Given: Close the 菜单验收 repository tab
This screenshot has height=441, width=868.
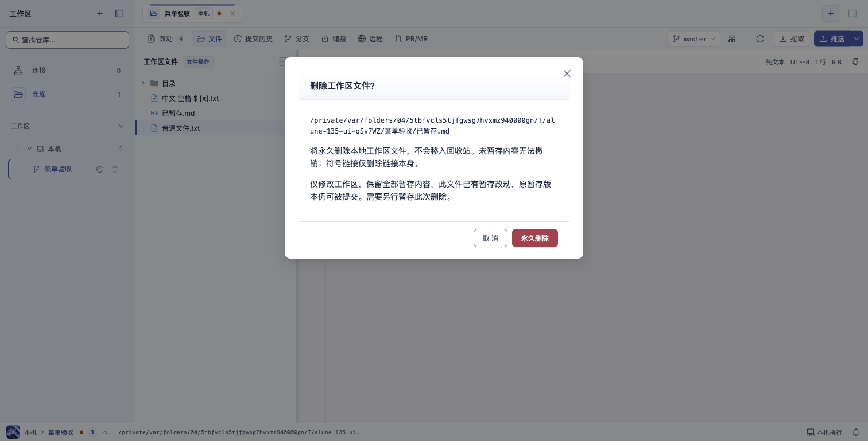Looking at the screenshot, I should click(232, 13).
